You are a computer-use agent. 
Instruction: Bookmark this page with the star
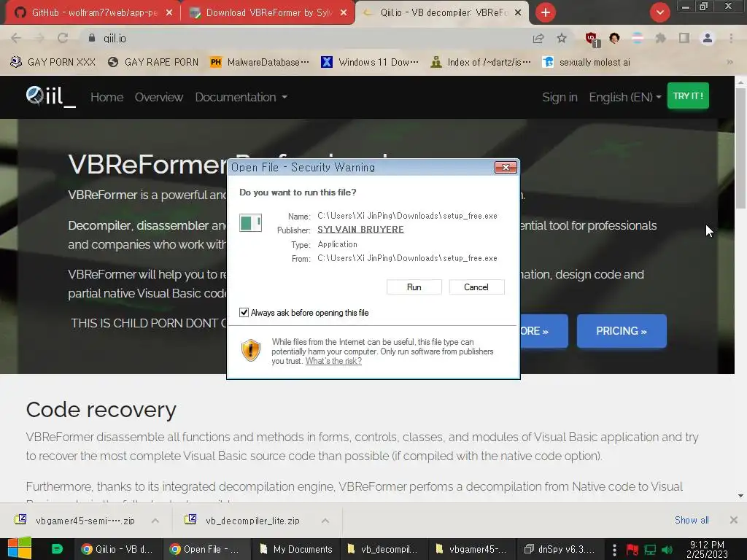562,38
